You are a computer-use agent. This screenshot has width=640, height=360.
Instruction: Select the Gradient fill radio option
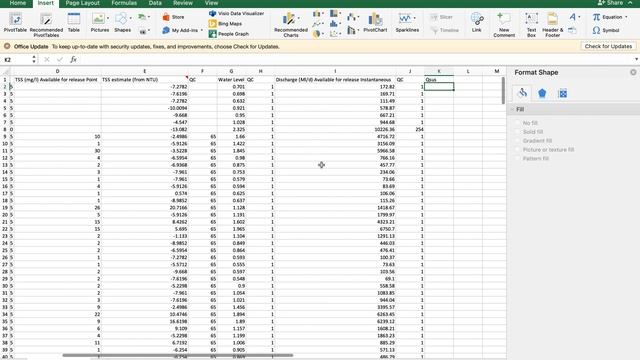pyautogui.click(x=518, y=141)
